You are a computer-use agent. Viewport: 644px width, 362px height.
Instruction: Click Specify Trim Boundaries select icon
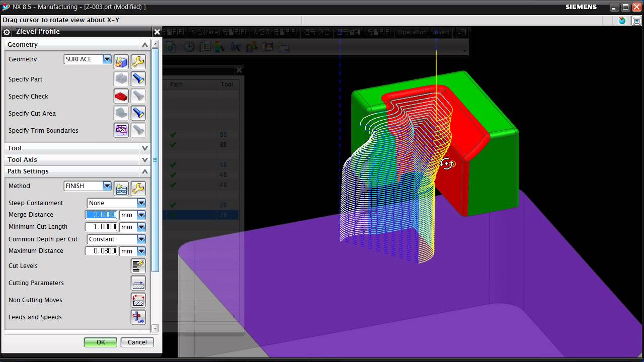(x=121, y=130)
